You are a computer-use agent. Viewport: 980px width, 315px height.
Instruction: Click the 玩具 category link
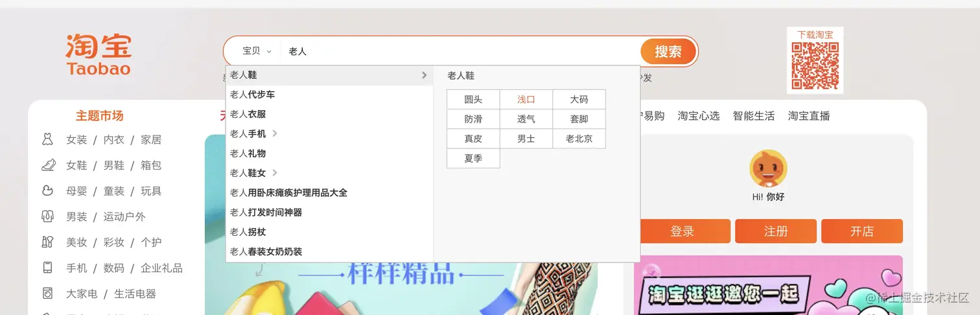(x=151, y=191)
